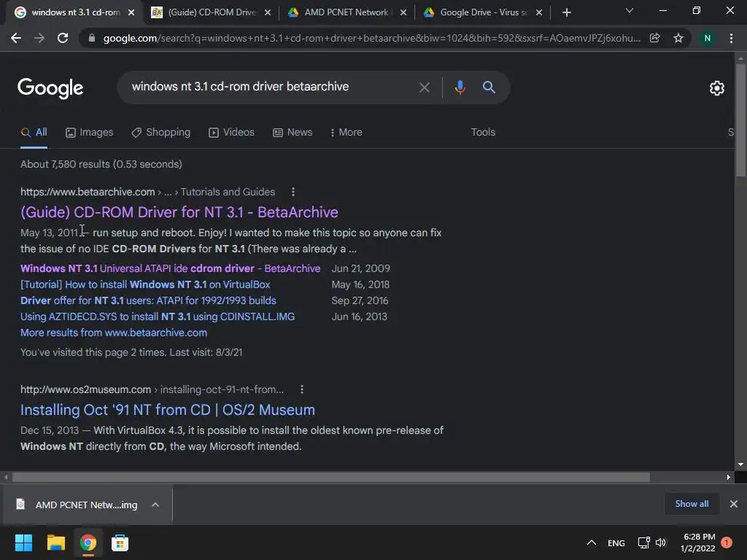Open Installing Oct '91 NT from CD result
The height and width of the screenshot is (560, 747).
(168, 410)
